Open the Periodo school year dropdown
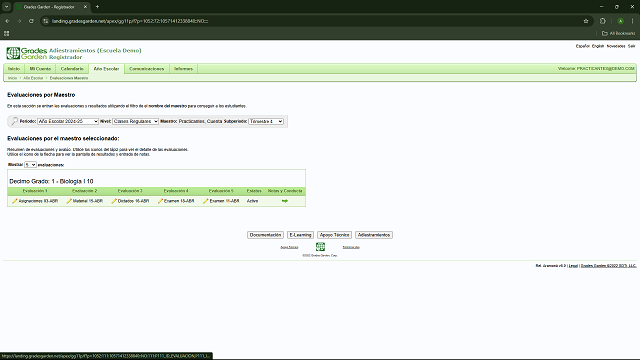This screenshot has height=360, width=640. click(x=68, y=121)
